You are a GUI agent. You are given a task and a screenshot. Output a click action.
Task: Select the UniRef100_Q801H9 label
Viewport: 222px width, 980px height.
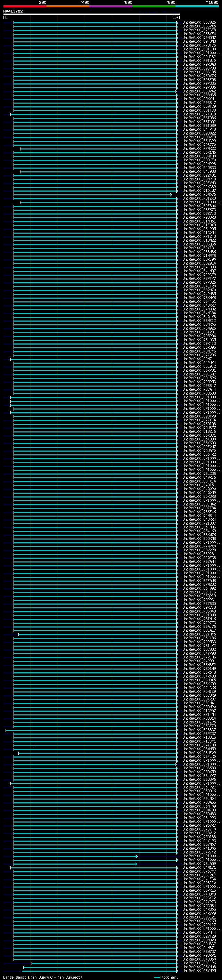click(199, 669)
